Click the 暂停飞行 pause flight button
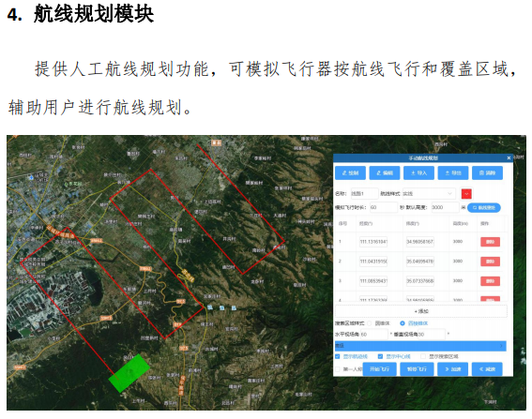The height and width of the screenshot is (419, 532). point(417,369)
